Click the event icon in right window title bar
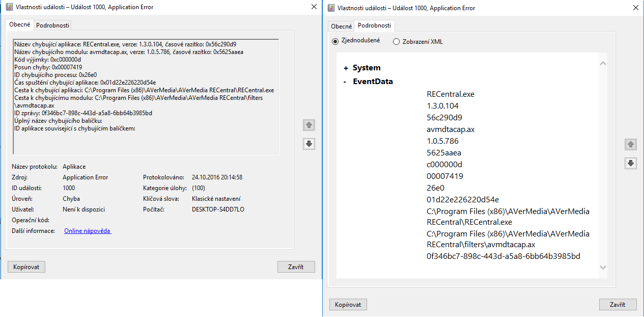This screenshot has width=644, height=317. (331, 8)
